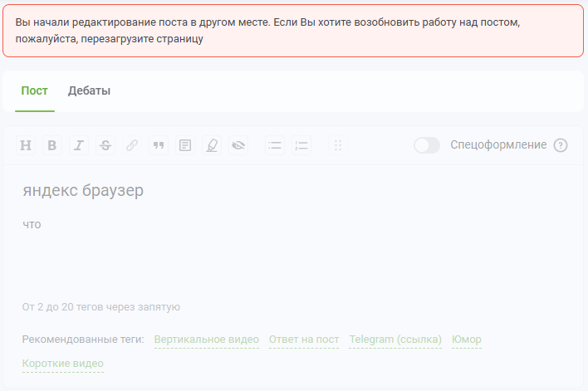Add recommended tag Короткие видео

pyautogui.click(x=63, y=364)
